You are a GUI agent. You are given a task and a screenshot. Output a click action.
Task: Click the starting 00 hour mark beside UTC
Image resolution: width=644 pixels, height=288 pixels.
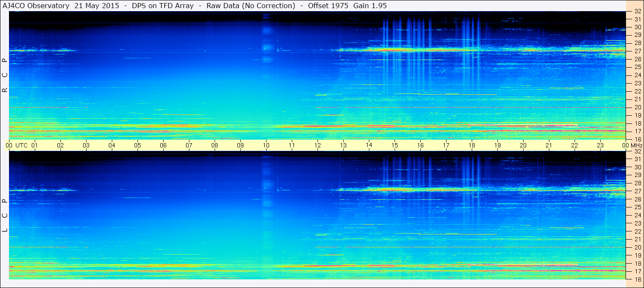pos(9,145)
